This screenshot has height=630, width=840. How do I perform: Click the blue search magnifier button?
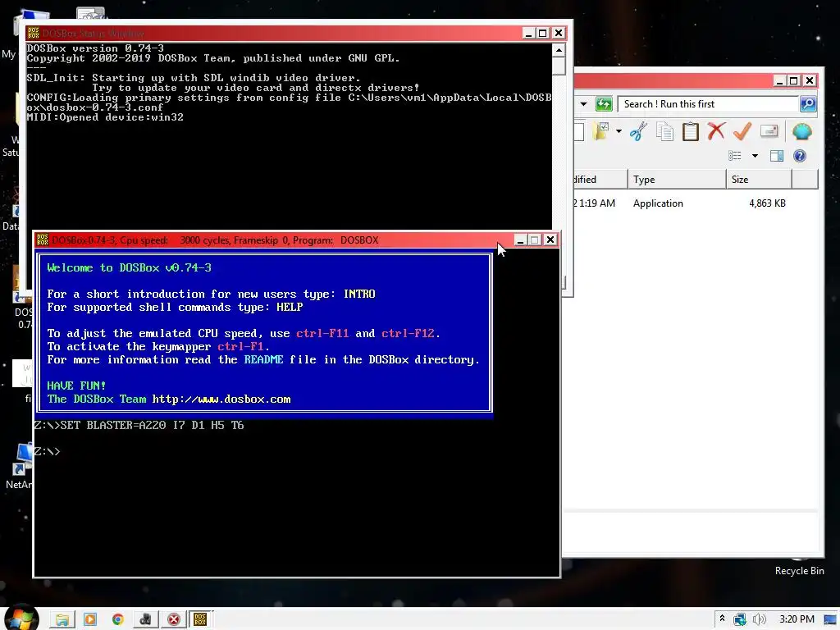coord(808,104)
